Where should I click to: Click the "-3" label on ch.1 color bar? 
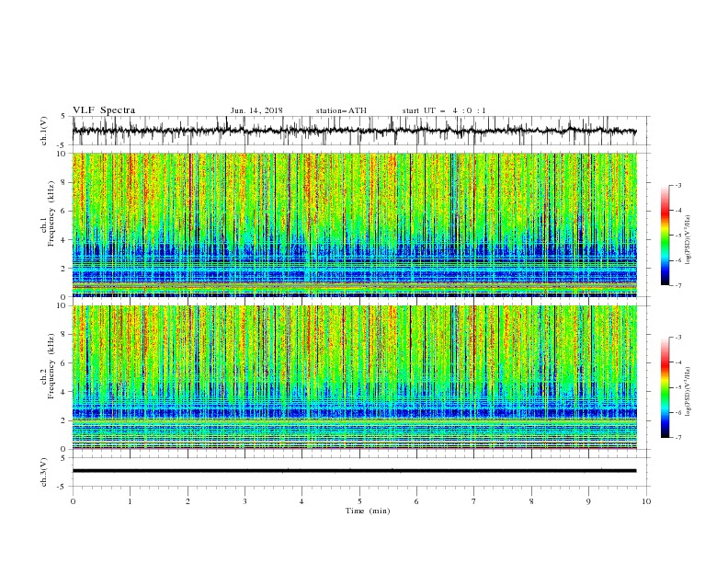[x=678, y=185]
